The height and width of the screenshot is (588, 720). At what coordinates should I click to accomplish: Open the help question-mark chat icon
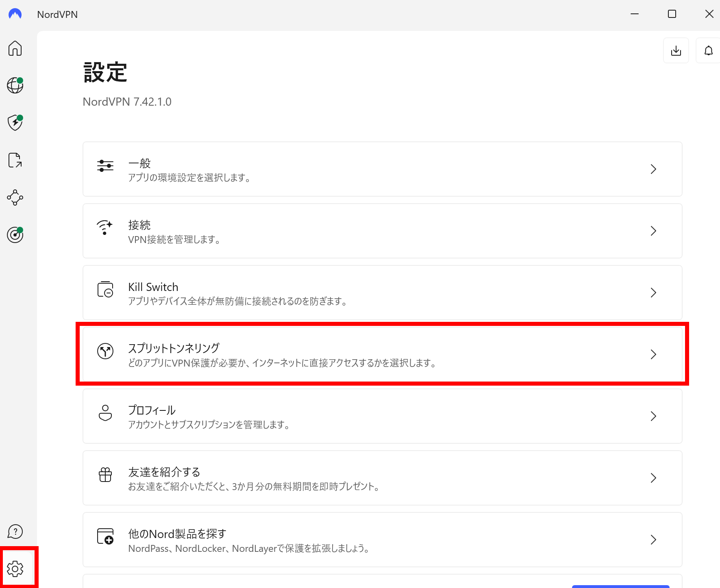coord(15,532)
